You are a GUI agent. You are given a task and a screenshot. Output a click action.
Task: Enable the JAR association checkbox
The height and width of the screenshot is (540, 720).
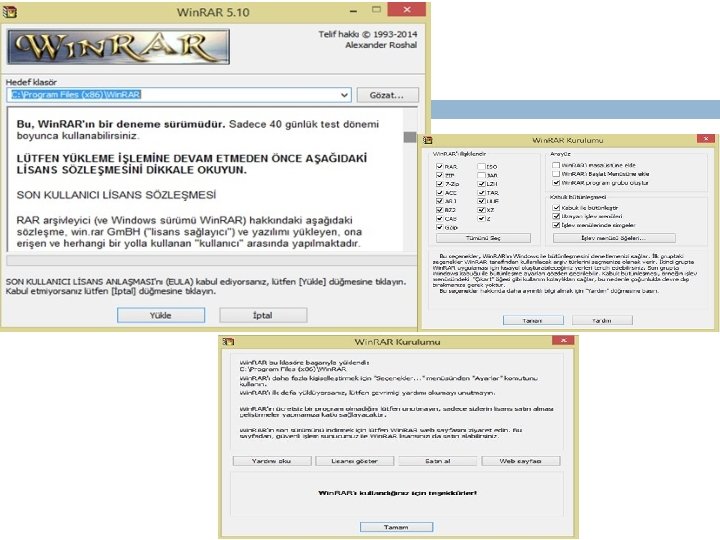pos(481,175)
